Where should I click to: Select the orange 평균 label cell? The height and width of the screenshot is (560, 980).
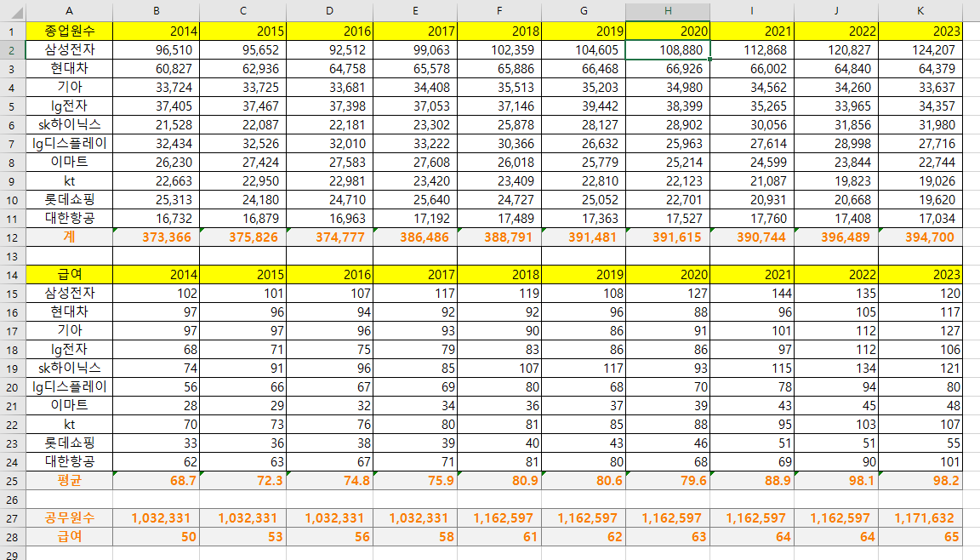[69, 480]
